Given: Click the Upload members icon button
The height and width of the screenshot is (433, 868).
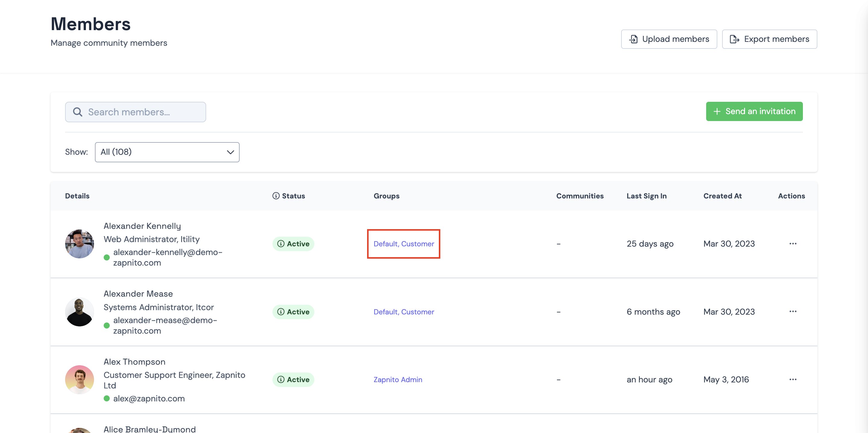Looking at the screenshot, I should click(x=633, y=39).
